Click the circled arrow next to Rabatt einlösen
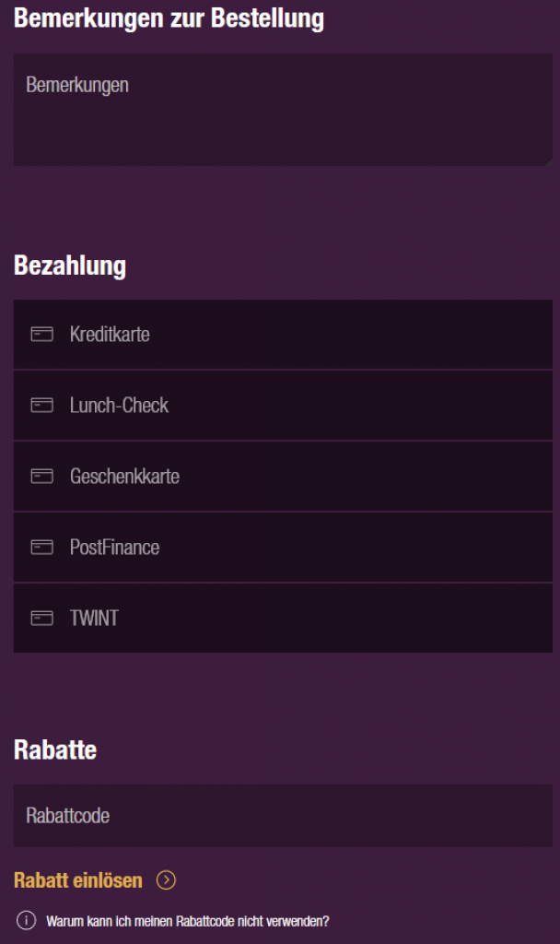The width and height of the screenshot is (560, 944). pyautogui.click(x=166, y=880)
